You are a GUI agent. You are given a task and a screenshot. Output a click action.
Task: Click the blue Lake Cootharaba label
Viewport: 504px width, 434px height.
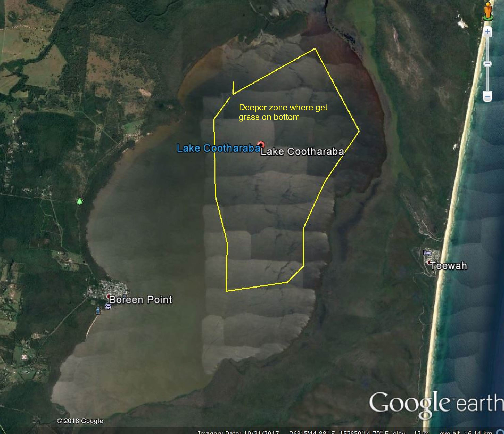click(x=218, y=148)
